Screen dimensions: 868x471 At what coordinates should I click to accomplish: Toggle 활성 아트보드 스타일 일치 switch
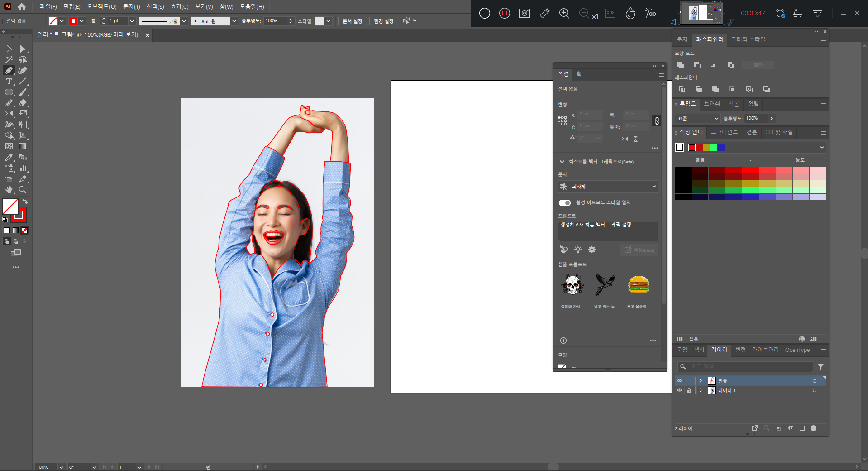[564, 202]
